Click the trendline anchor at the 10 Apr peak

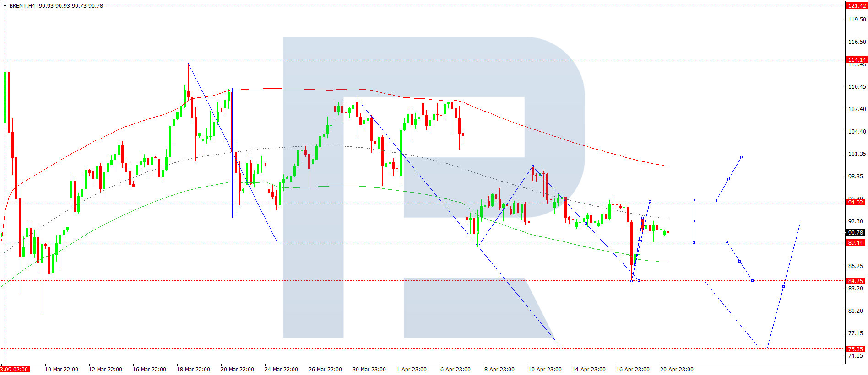[x=532, y=166]
